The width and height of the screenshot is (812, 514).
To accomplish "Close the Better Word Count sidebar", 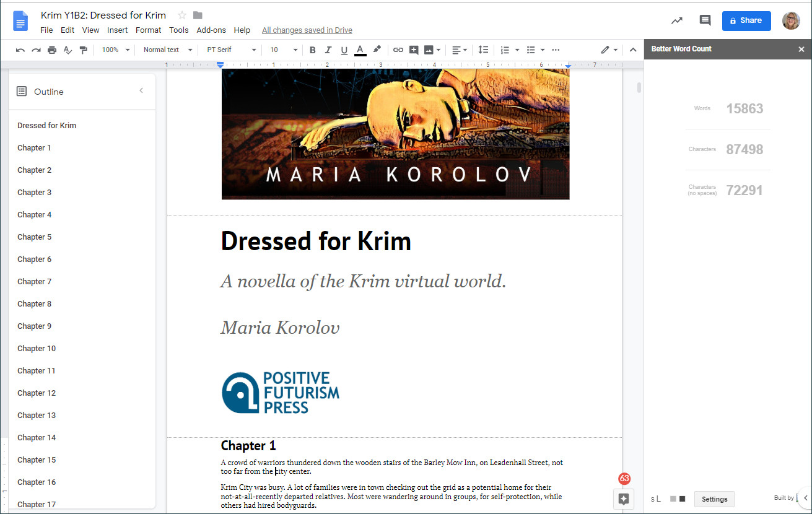I will click(x=801, y=49).
